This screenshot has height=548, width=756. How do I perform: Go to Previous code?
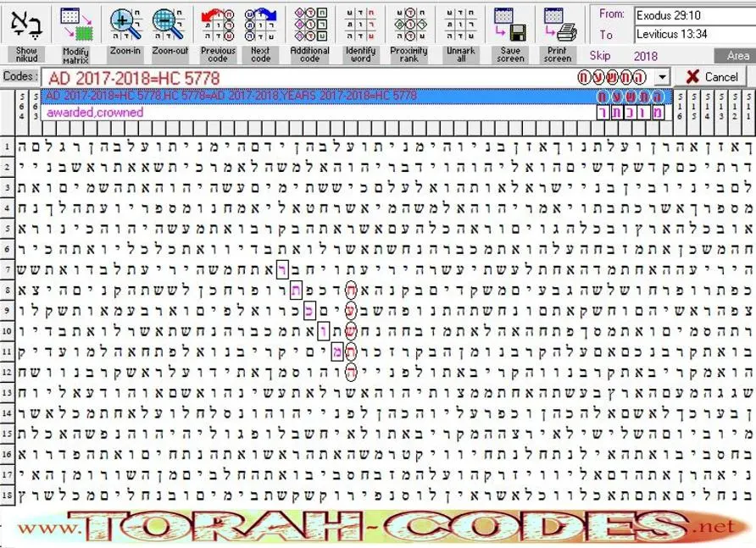[218, 25]
